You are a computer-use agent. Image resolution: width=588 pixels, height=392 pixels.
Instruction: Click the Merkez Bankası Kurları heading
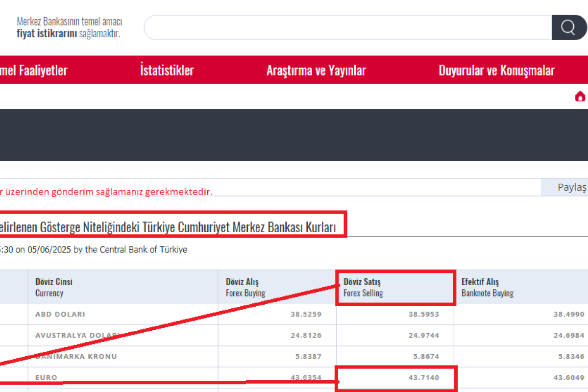[169, 228]
